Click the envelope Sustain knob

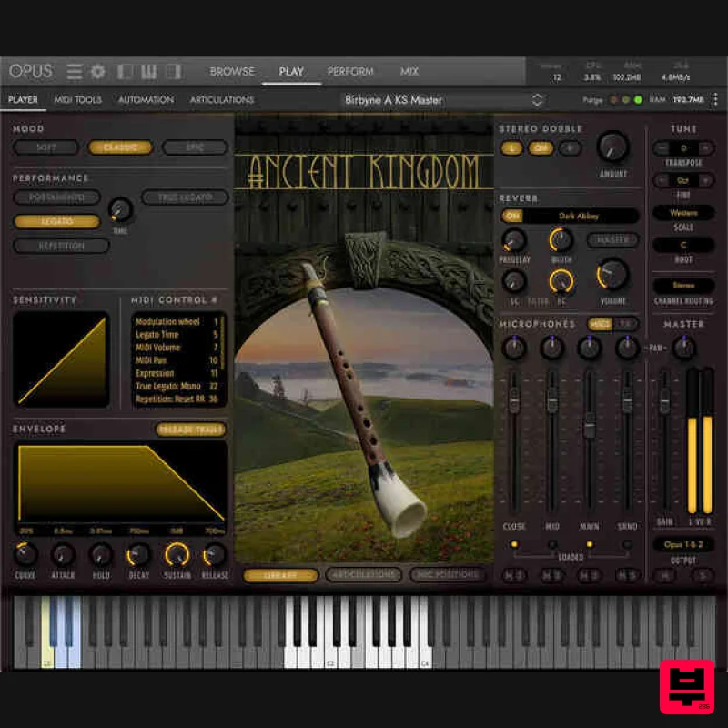click(x=177, y=554)
